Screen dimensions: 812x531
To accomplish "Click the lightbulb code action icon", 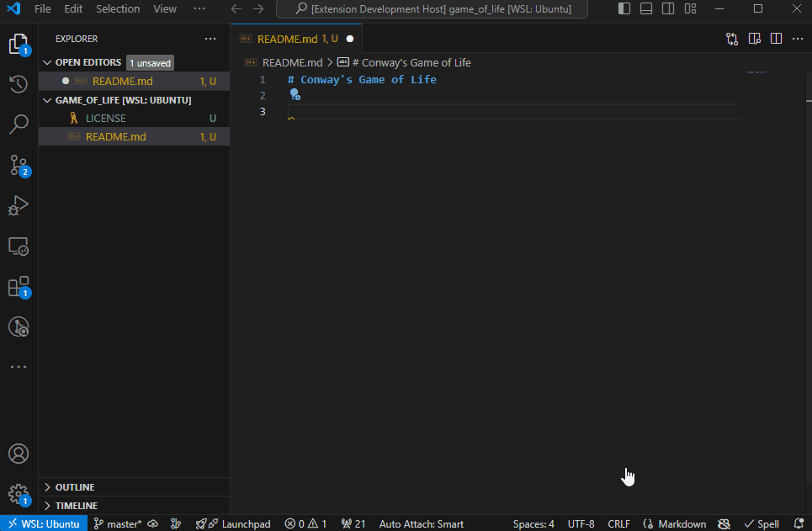I will click(295, 94).
